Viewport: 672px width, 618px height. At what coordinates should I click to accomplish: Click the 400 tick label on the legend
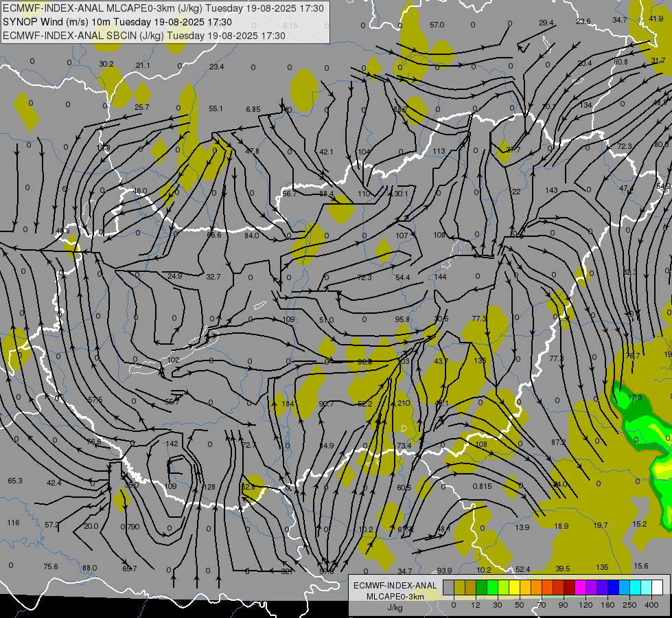pyautogui.click(x=651, y=605)
